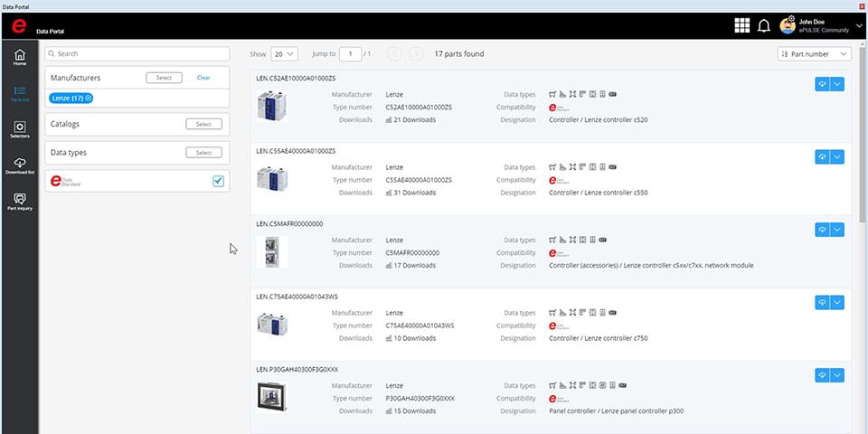This screenshot has height=434, width=868.
Task: Go to the next results page arrow
Action: click(415, 54)
